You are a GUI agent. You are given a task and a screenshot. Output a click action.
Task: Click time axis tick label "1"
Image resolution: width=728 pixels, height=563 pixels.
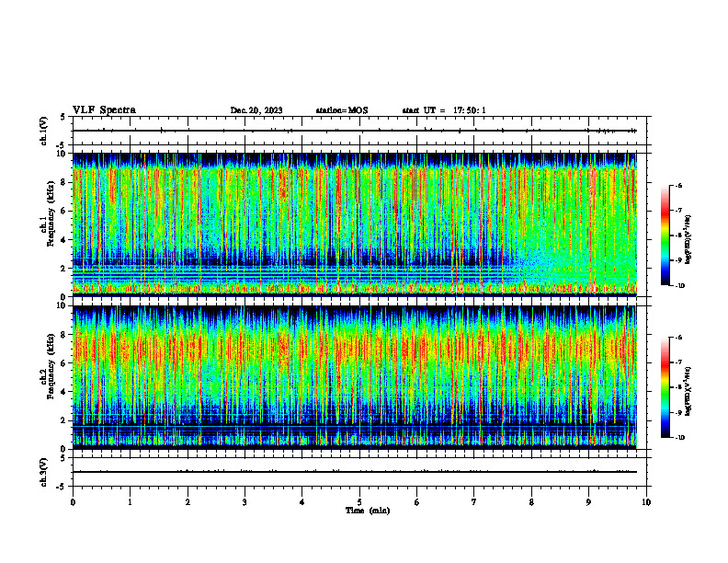(130, 502)
